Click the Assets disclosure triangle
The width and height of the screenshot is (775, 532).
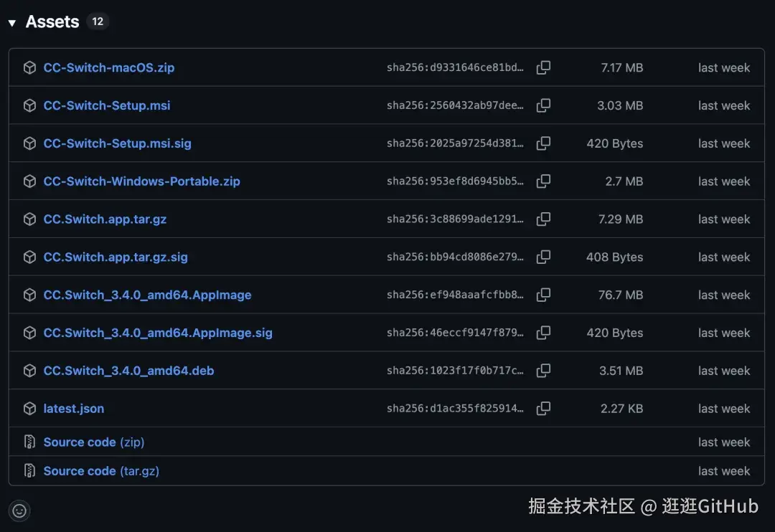coord(12,22)
